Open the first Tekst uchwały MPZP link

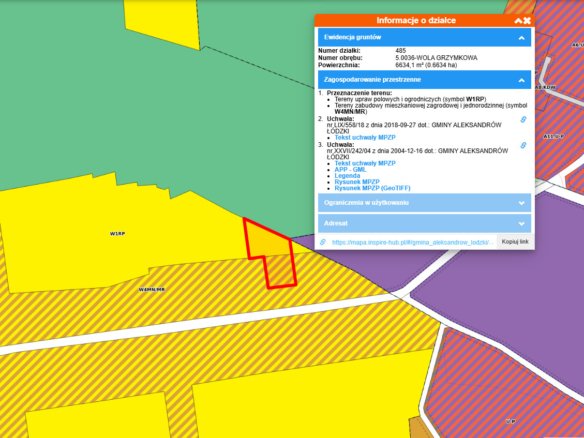point(365,137)
